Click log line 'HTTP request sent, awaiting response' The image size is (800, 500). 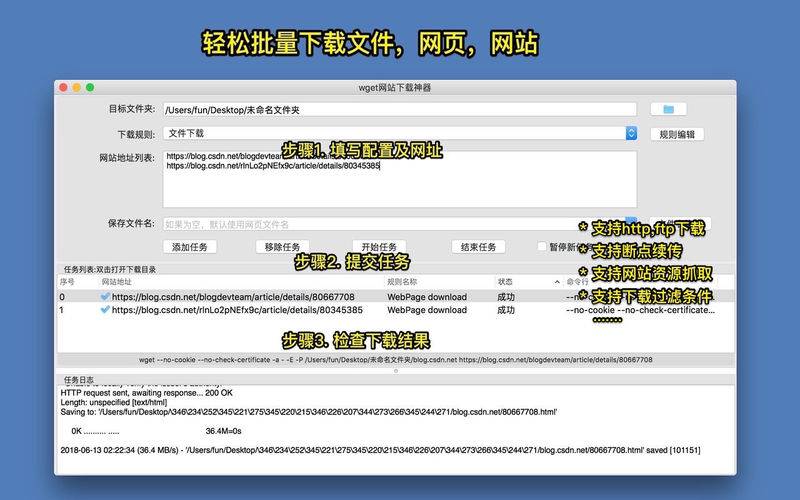coord(146,393)
